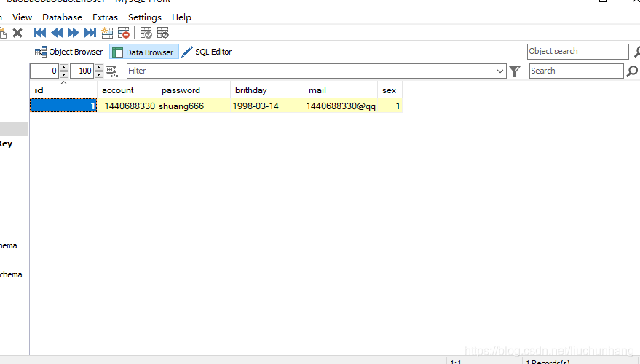Increase the limit 100 spinner
Viewport: 640px width, 364px height.
[x=99, y=67]
